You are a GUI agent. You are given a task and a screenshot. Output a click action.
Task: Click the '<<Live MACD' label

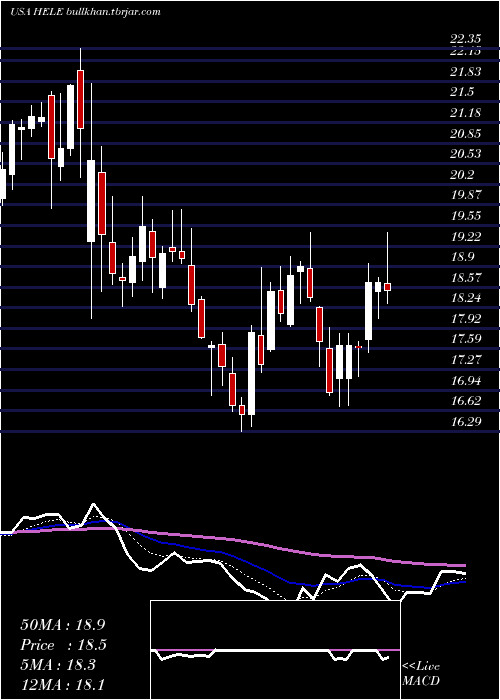(421, 674)
